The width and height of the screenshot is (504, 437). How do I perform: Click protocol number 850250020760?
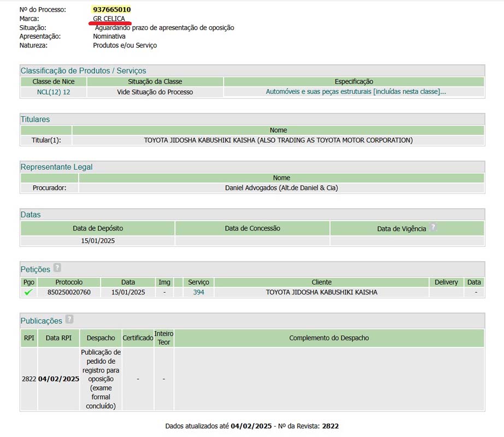coord(69,292)
